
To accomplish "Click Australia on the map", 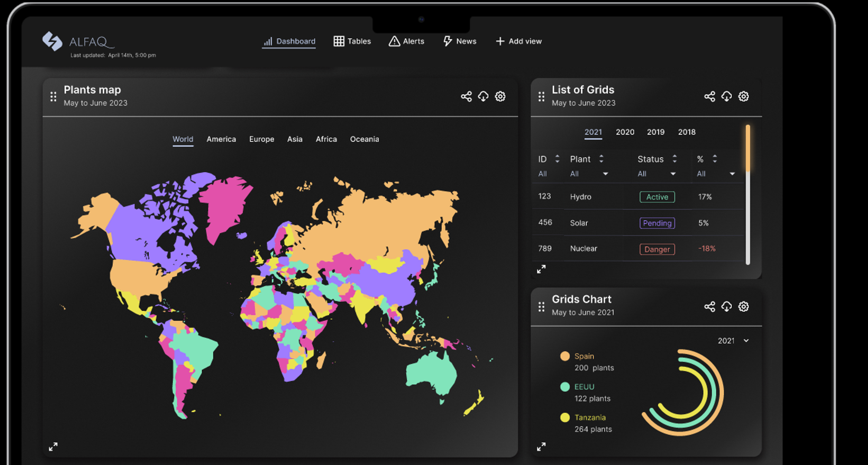I will click(x=432, y=373).
